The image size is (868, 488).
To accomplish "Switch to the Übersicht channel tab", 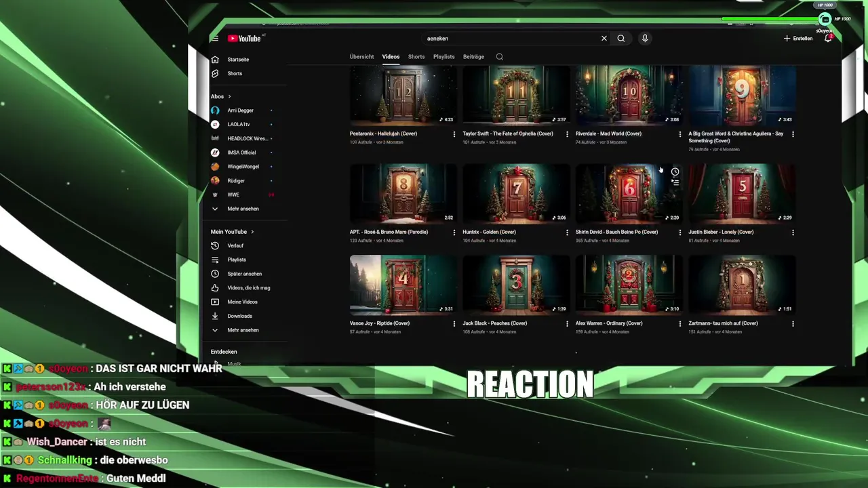I will pos(361,57).
